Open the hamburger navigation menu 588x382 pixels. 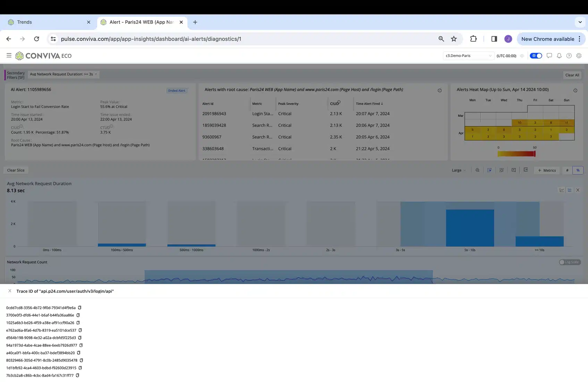click(9, 56)
